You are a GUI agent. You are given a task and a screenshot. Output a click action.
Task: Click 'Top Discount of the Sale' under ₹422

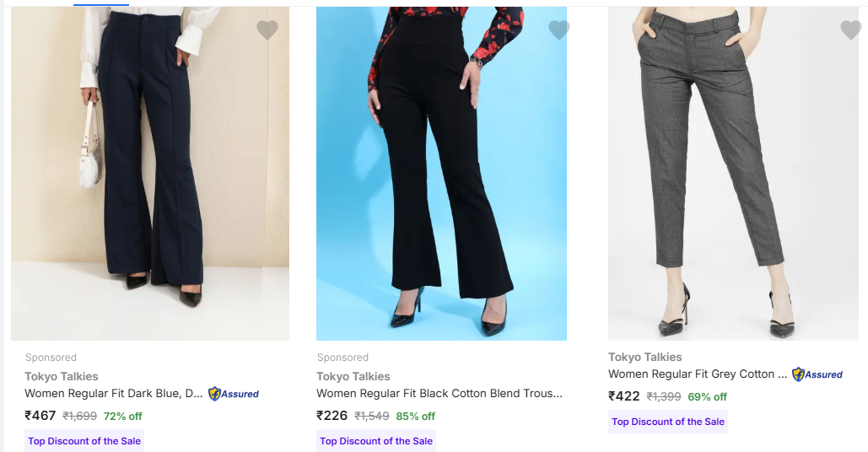[x=668, y=422]
